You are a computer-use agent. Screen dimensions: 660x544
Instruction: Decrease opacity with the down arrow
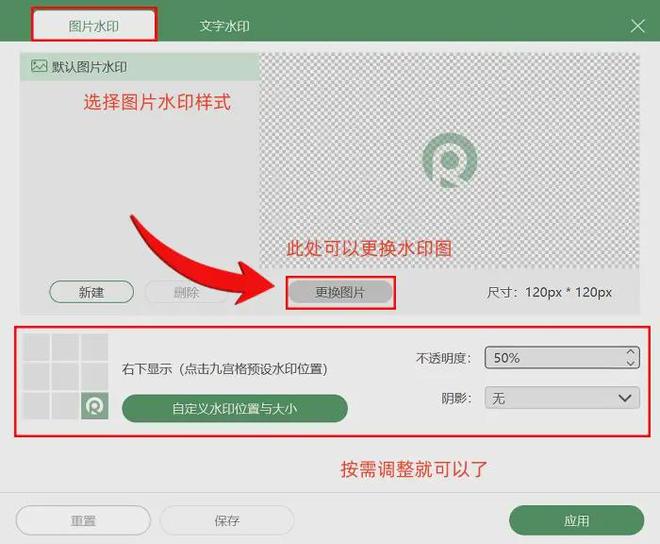click(x=630, y=362)
